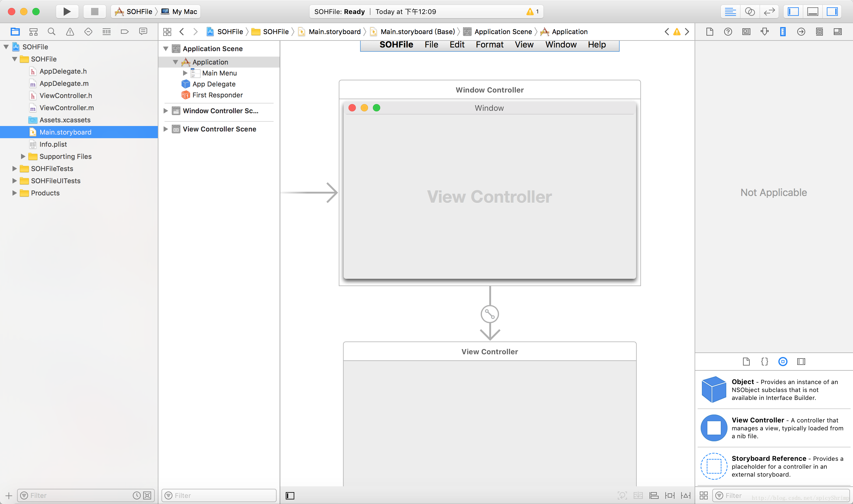Image resolution: width=853 pixels, height=504 pixels.
Task: Click the Stop button in toolbar
Action: point(94,12)
